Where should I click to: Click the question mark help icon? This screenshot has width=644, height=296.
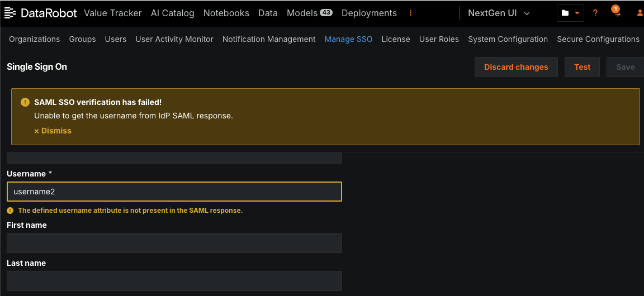tap(595, 13)
